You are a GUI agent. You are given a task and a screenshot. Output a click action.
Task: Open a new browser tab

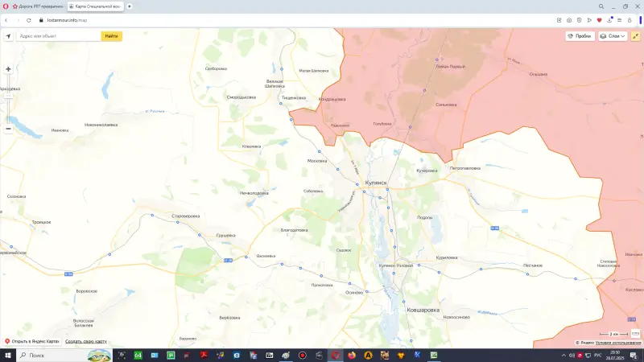click(130, 6)
